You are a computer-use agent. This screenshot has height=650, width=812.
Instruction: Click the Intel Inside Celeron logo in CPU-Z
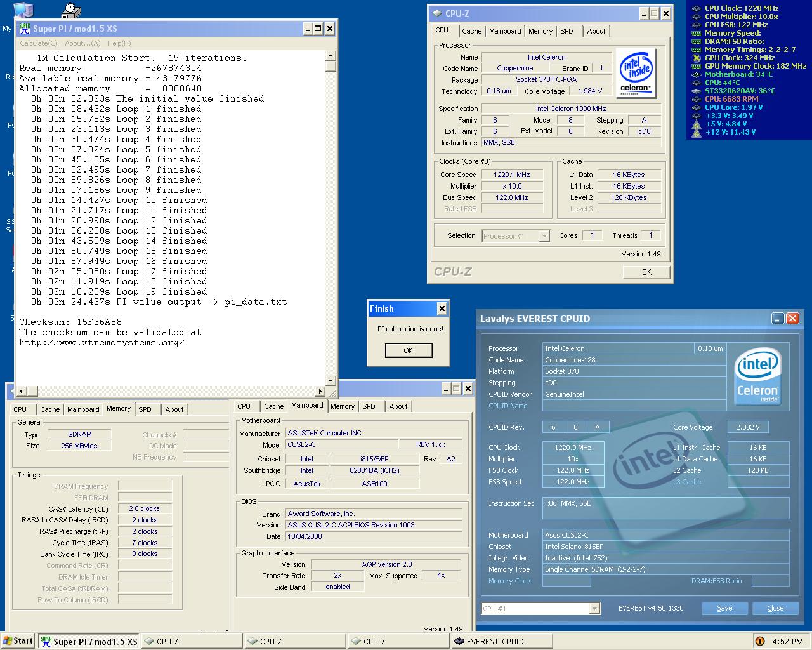pyautogui.click(x=635, y=74)
